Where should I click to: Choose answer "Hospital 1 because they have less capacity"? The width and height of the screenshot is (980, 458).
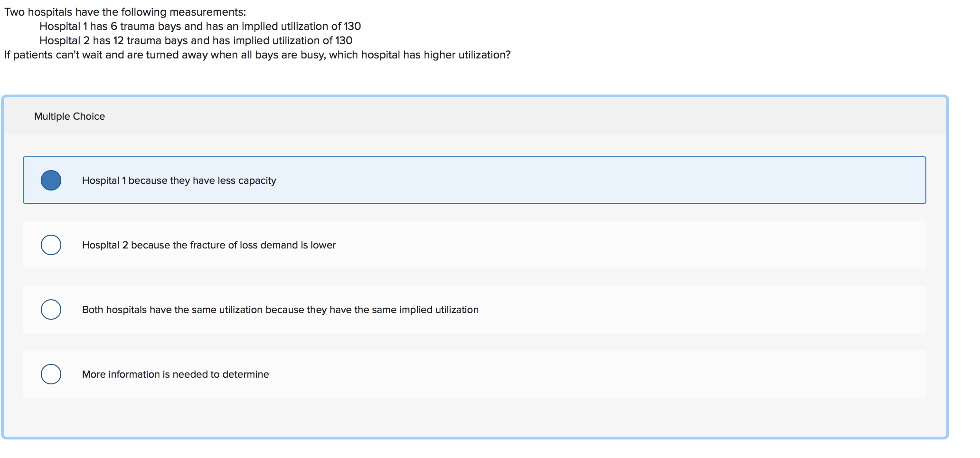click(x=179, y=180)
